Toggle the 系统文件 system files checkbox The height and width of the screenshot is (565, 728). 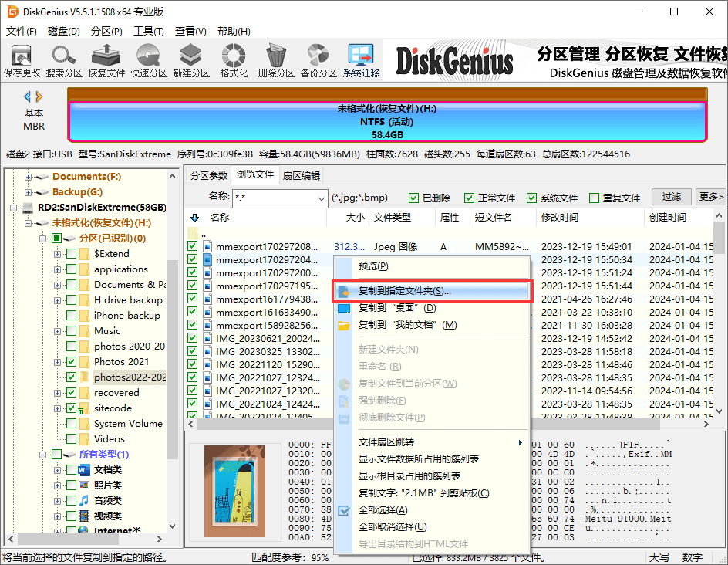[x=531, y=198]
